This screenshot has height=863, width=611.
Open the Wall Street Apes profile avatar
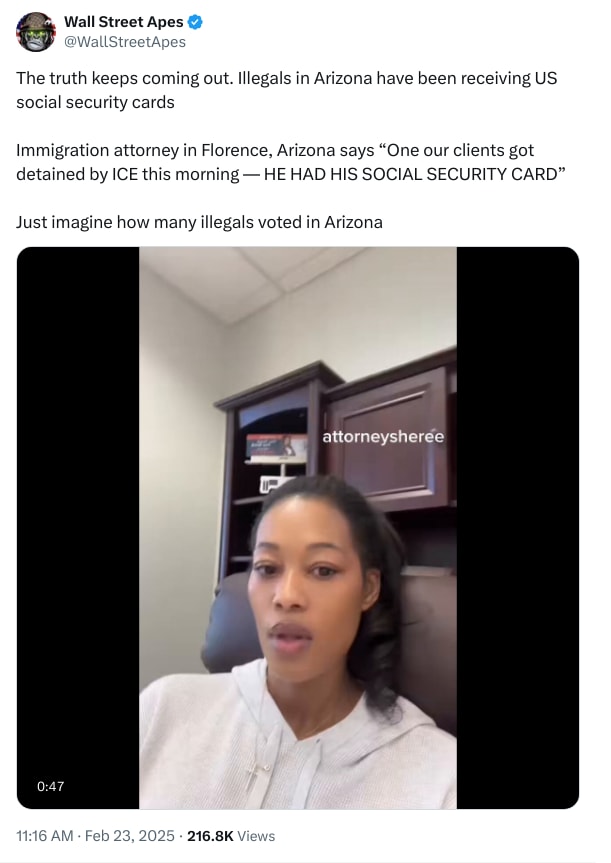pyautogui.click(x=36, y=32)
